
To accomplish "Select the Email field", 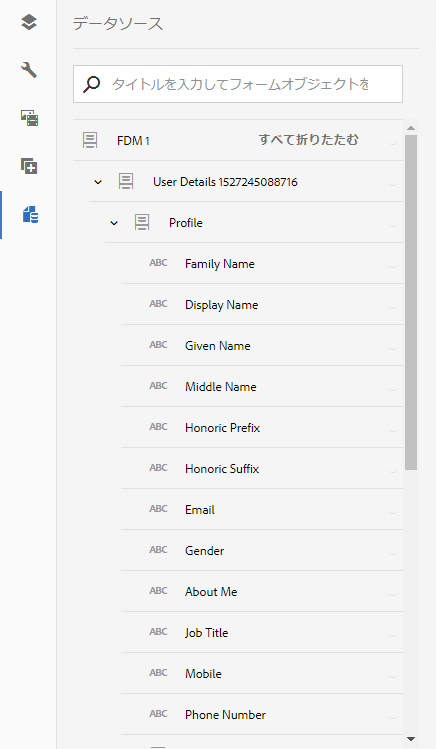I will tap(262, 510).
